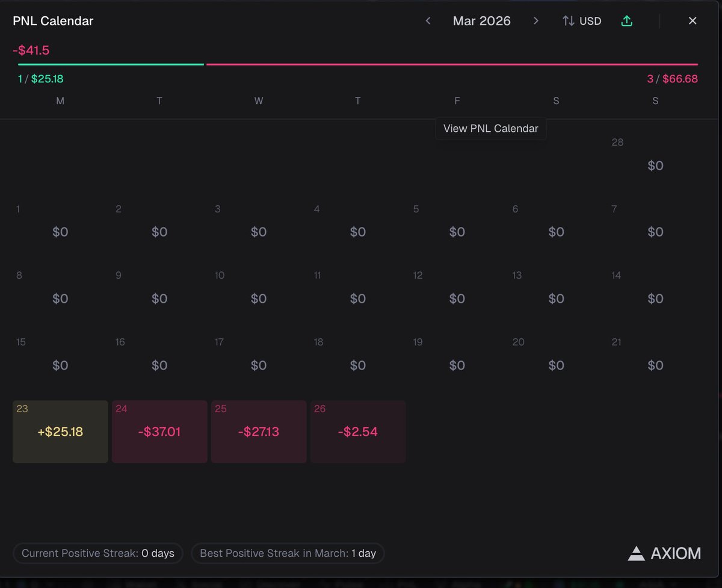Open the March 24 cell showing -$37.01
The width and height of the screenshot is (722, 588).
click(x=159, y=432)
